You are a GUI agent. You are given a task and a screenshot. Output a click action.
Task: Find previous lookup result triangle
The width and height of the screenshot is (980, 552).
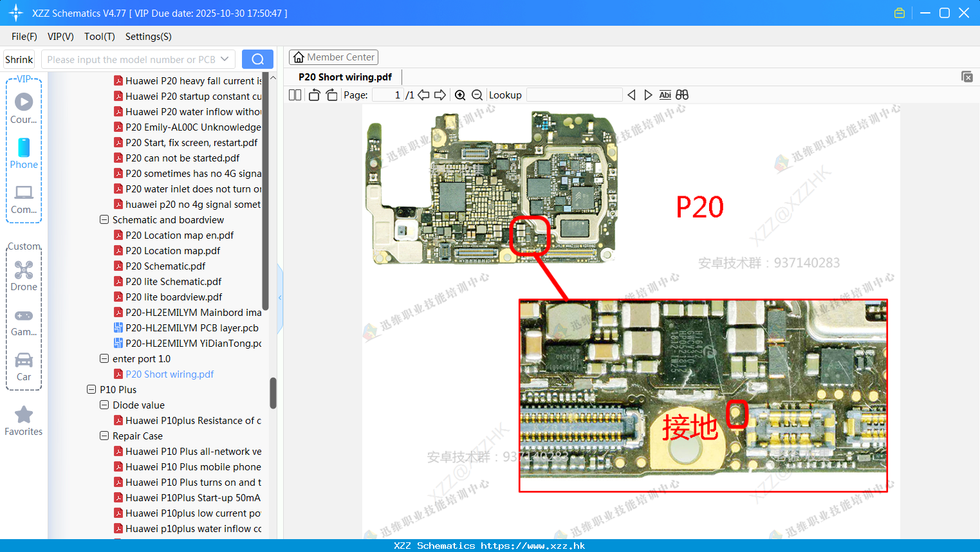(x=631, y=95)
